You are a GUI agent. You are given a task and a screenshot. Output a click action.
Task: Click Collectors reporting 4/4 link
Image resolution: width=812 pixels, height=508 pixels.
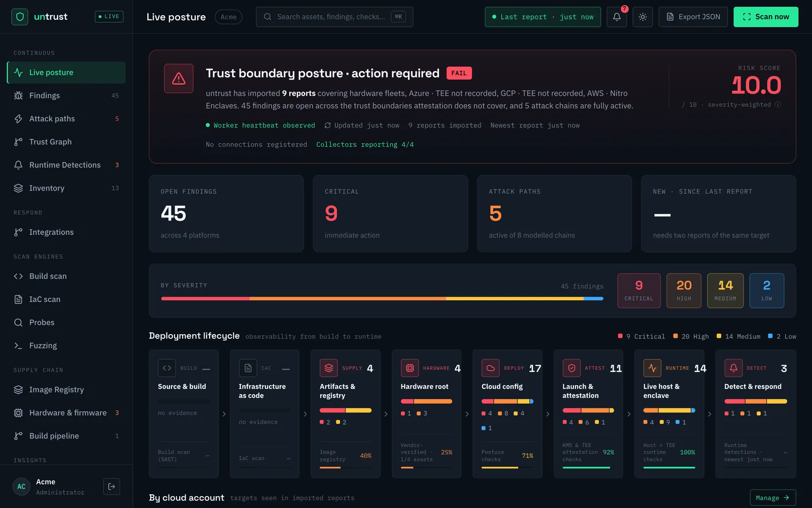tap(365, 145)
